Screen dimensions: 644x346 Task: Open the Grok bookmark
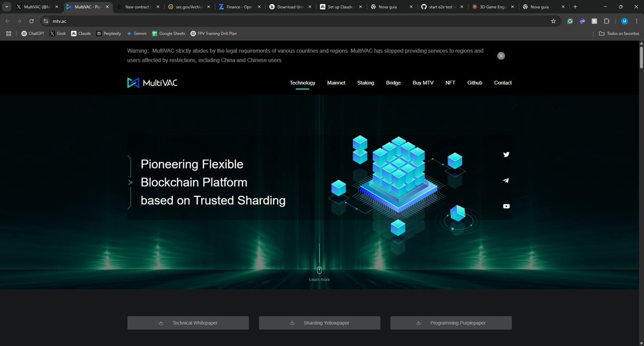coord(57,33)
